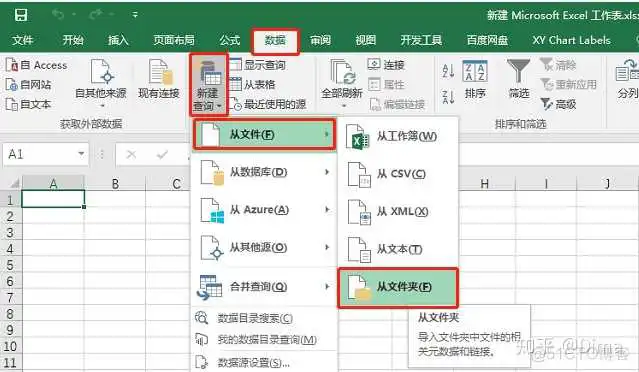Open the 百度网盘 tab
The width and height of the screenshot is (639, 372).
coord(487,40)
